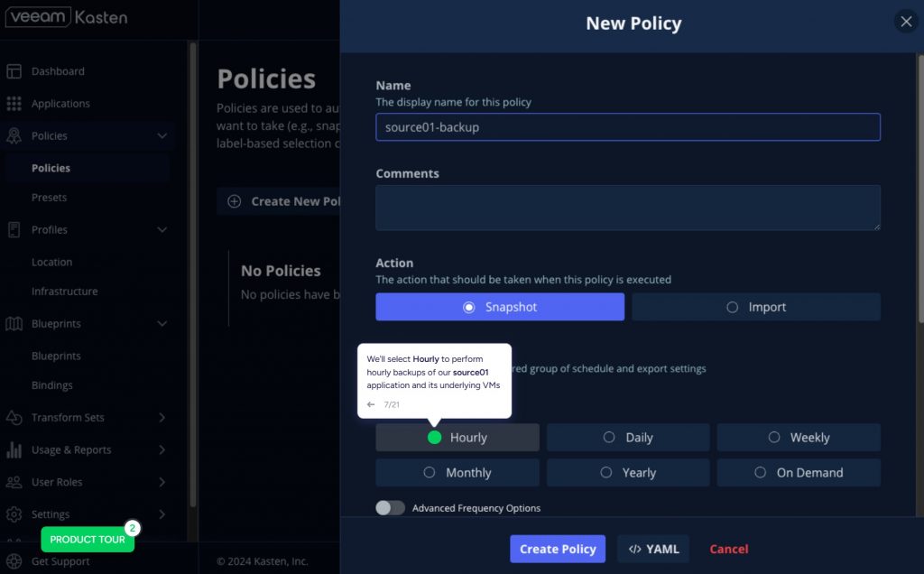
Task: Toggle Advanced Frequency Options switch
Action: (390, 508)
